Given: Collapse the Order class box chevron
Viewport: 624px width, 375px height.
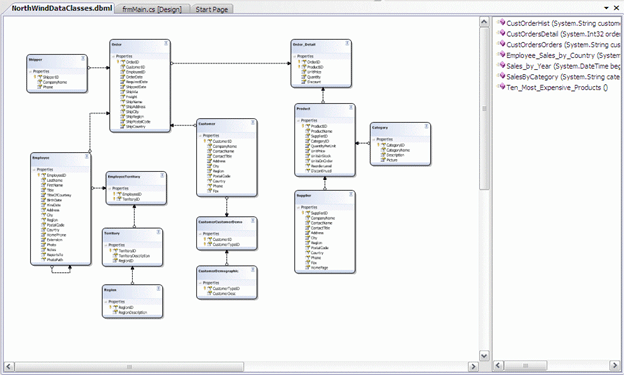Looking at the screenshot, I should (x=166, y=43).
